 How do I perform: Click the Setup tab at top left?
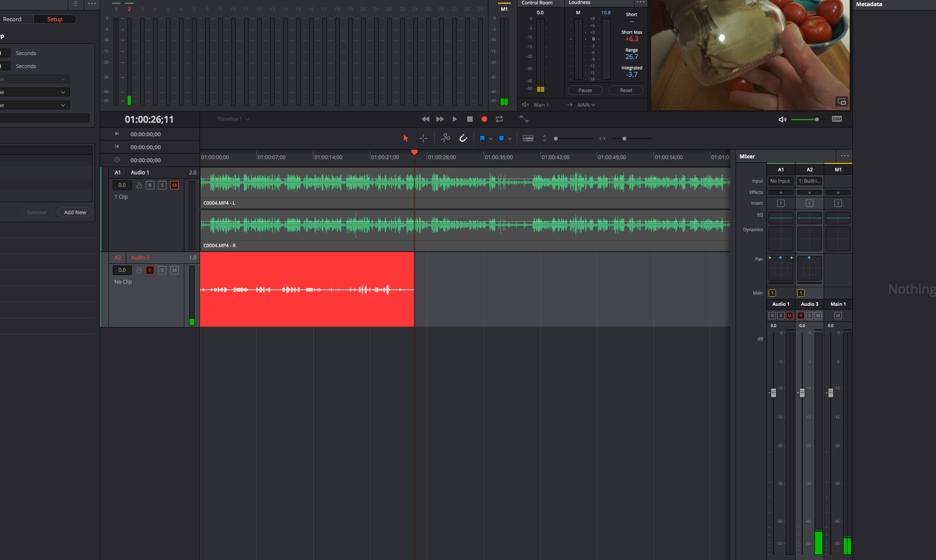[55, 19]
